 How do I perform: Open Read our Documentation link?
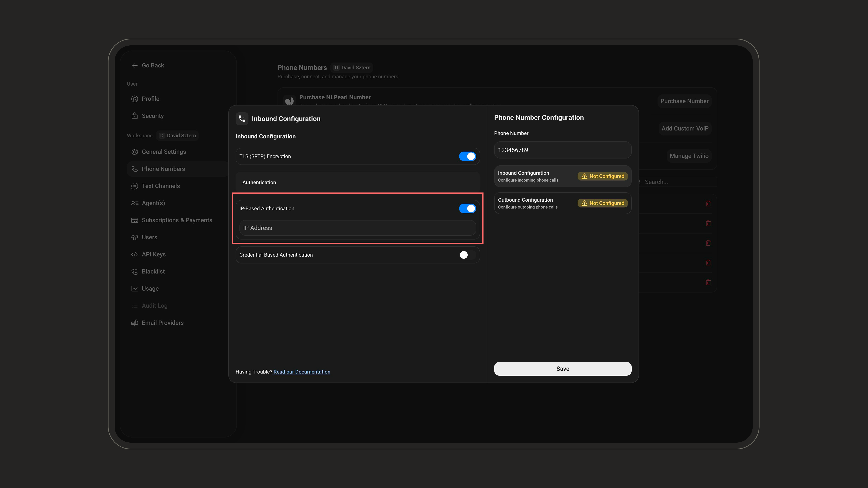(x=302, y=372)
